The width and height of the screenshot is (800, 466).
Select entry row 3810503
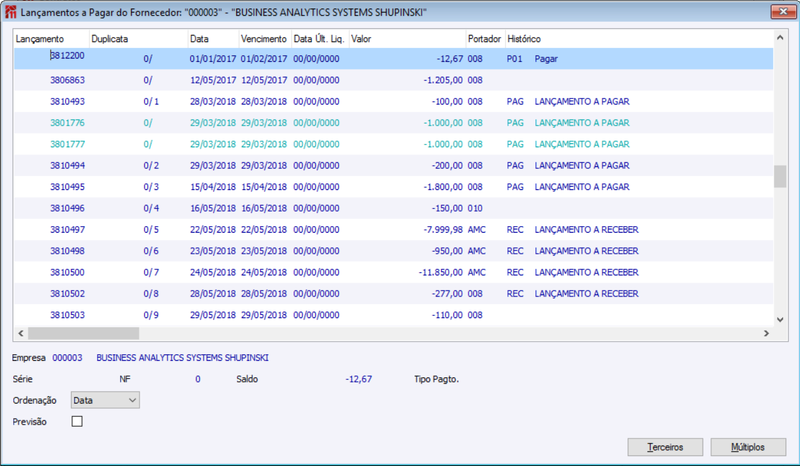click(x=393, y=315)
